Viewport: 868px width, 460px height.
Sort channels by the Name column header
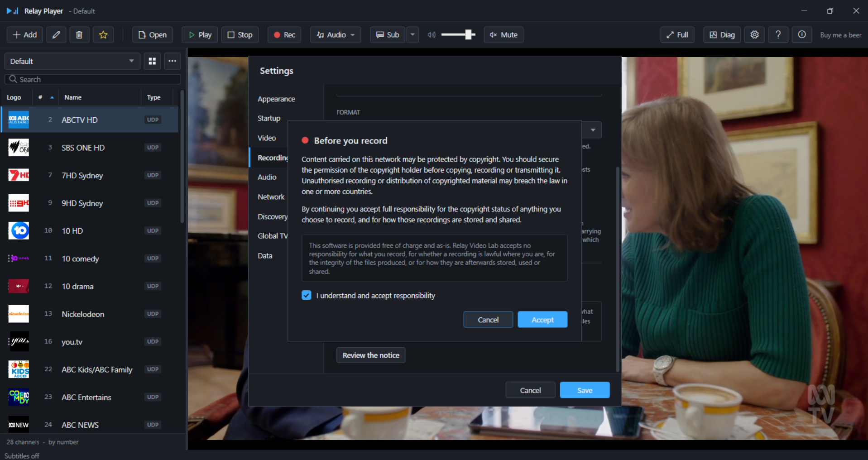[100, 97]
